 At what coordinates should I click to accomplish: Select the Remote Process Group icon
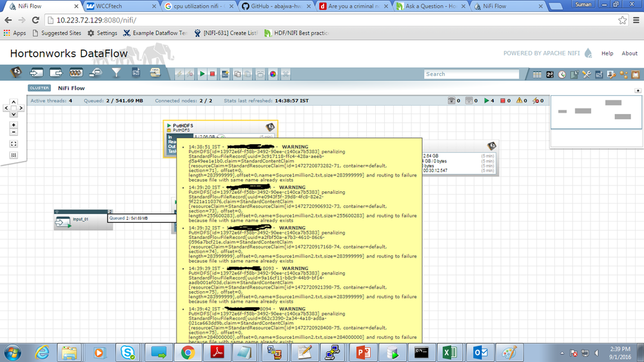[95, 73]
